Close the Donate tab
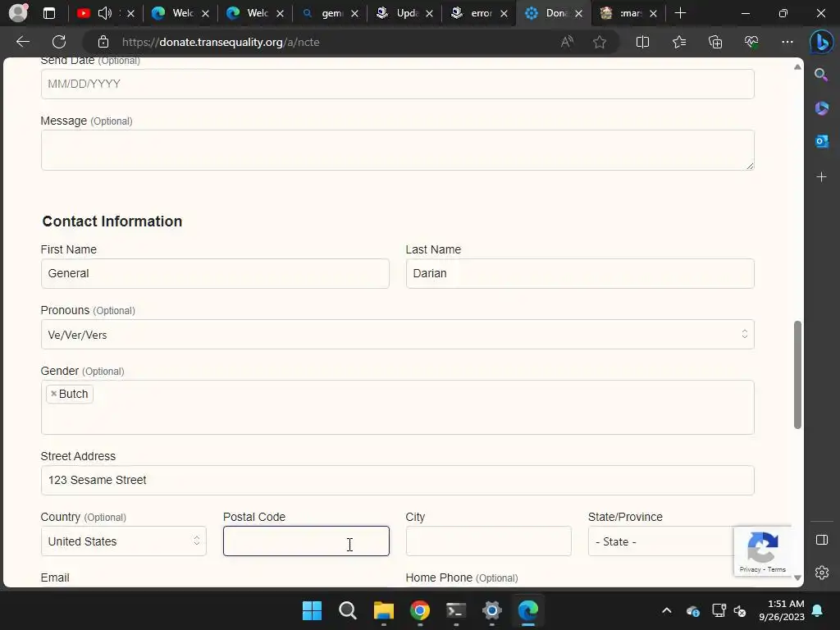Image resolution: width=840 pixels, height=630 pixels. tap(578, 13)
